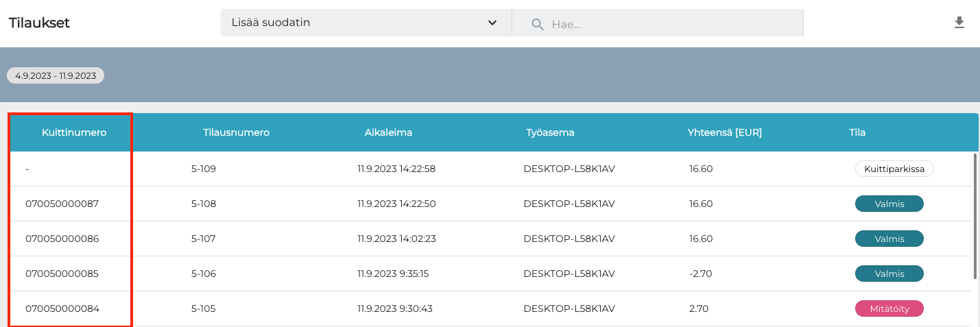Sort by Tilausnumero column header

click(x=236, y=132)
